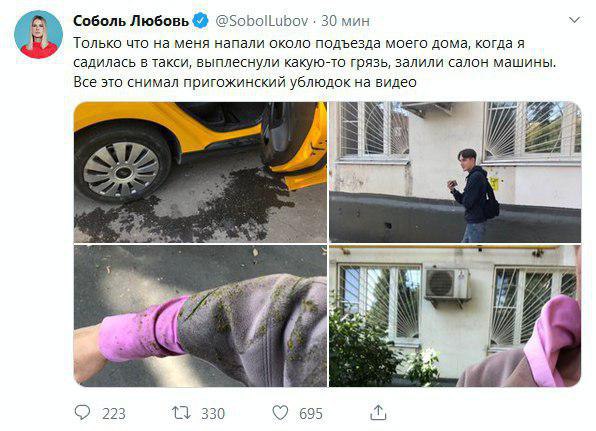The height and width of the screenshot is (431, 596).
Task: Open the reply speech bubble icon
Action: [x=82, y=412]
